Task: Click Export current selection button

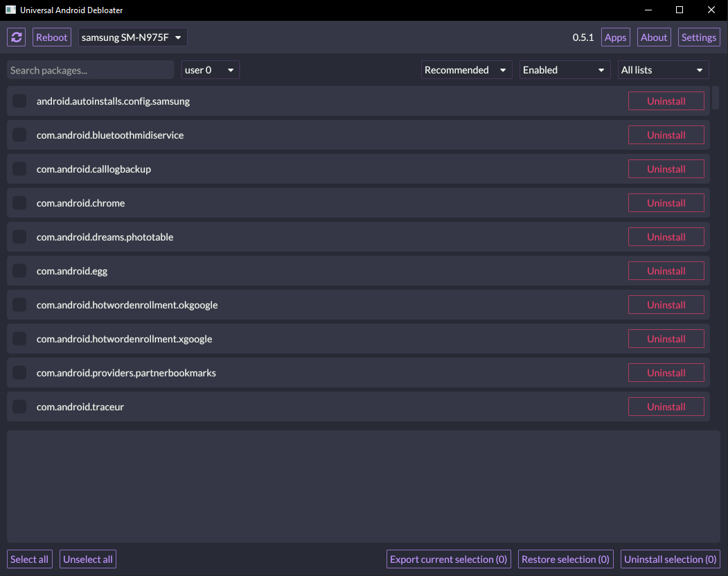Action: click(x=448, y=559)
